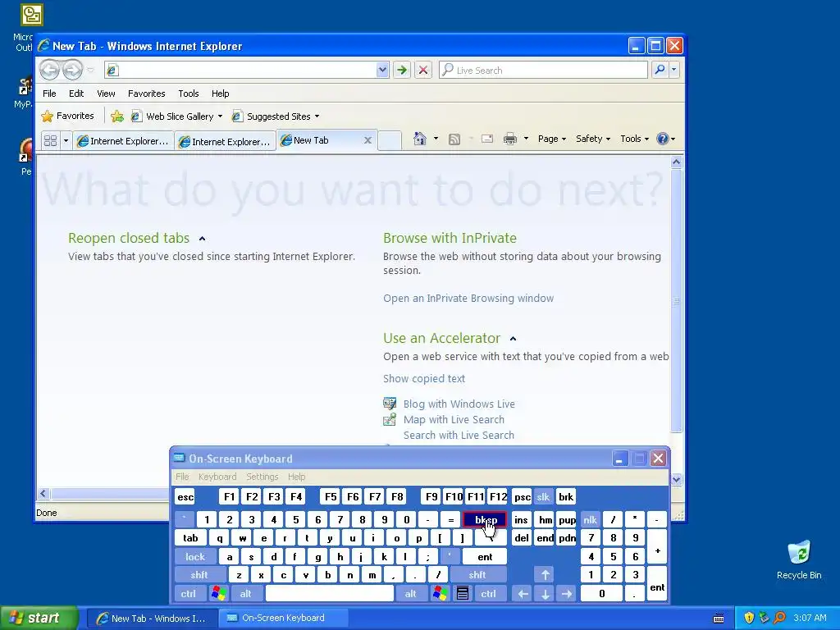Click the Read Mail envelope icon

(x=487, y=139)
